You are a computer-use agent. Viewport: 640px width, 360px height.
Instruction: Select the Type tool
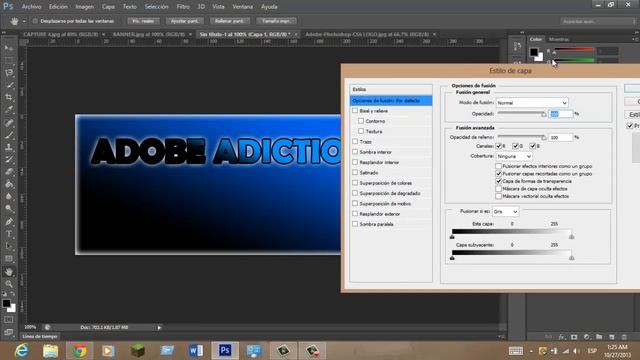pos(9,234)
